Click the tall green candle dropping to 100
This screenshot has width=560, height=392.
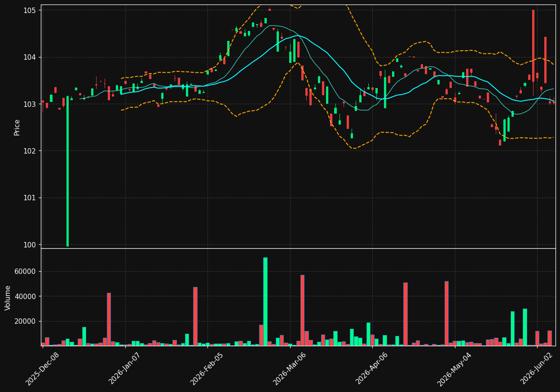click(68, 171)
